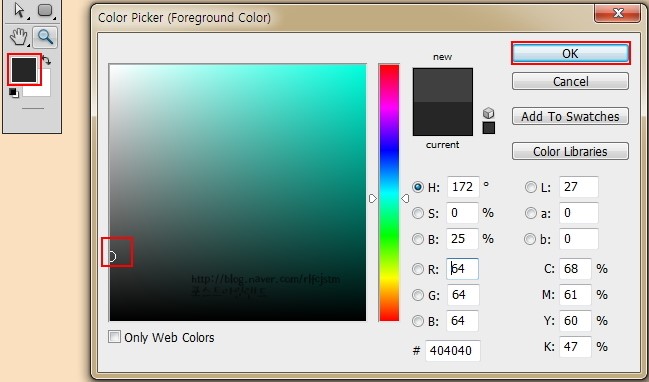The image size is (649, 382).
Task: Swap foreground and background colors arrow
Action: pos(46,61)
